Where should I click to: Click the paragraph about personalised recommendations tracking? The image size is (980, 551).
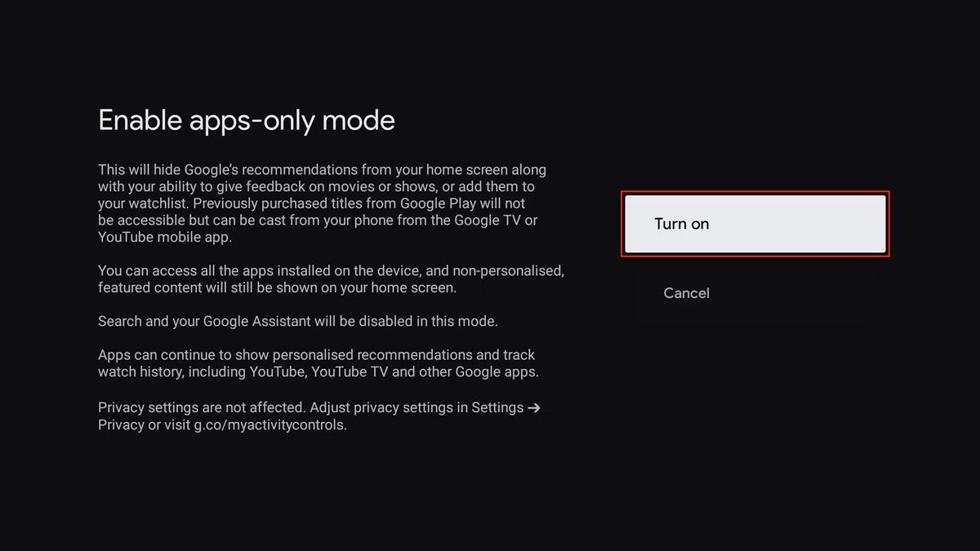tap(318, 363)
